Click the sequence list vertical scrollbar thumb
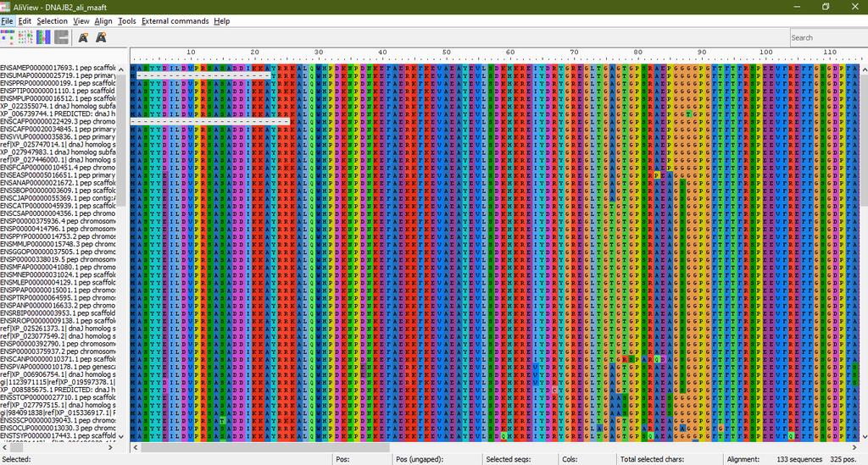Image resolution: width=868 pixels, height=465 pixels. pos(121,141)
